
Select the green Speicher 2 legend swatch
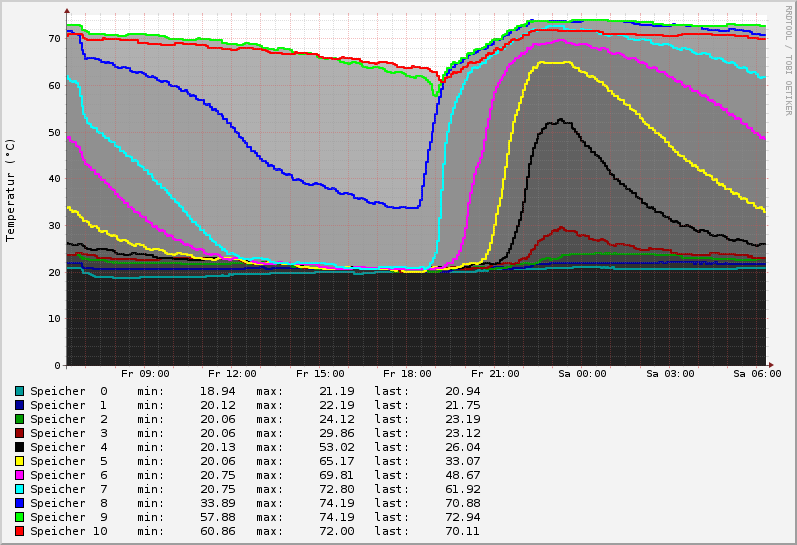(x=19, y=419)
